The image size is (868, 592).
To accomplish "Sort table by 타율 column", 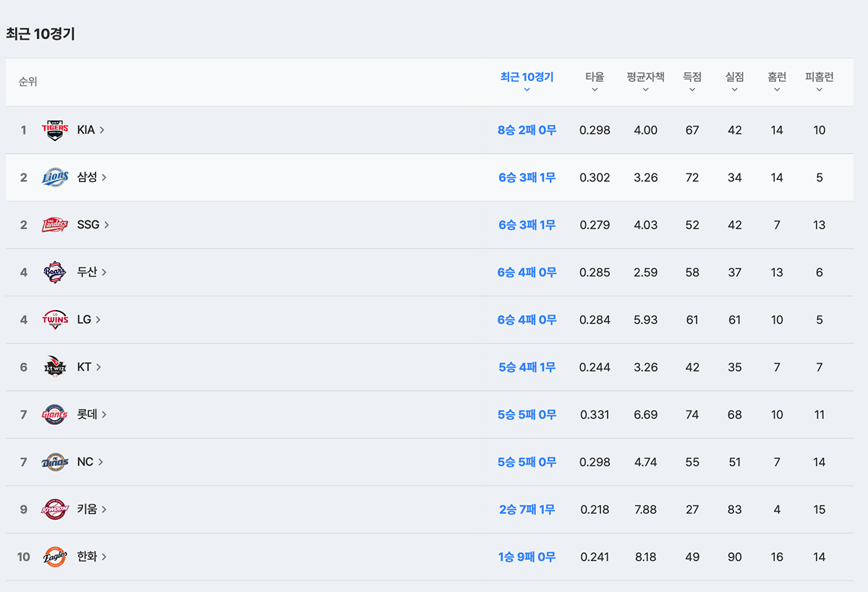I will pyautogui.click(x=595, y=82).
